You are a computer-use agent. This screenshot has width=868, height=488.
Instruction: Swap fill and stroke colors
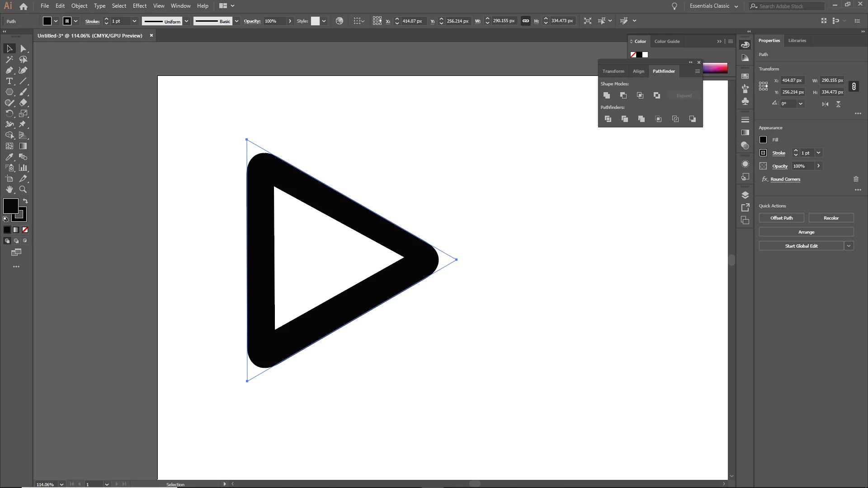[x=25, y=201]
